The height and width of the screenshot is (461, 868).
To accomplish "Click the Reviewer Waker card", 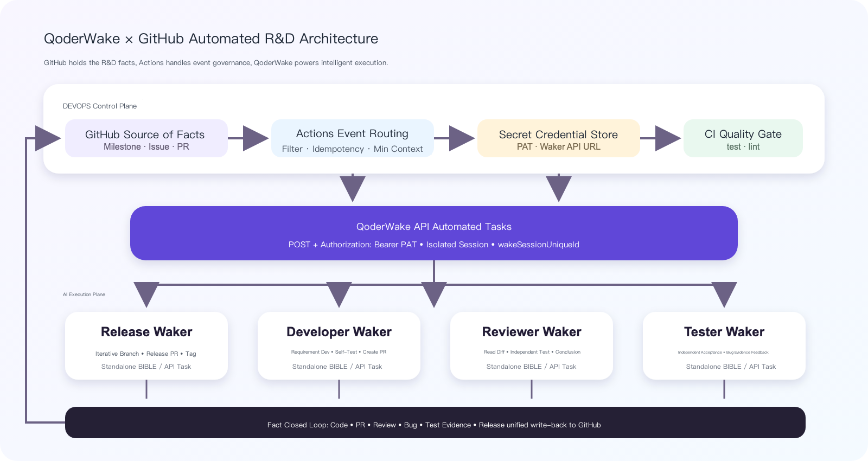I will coord(532,345).
